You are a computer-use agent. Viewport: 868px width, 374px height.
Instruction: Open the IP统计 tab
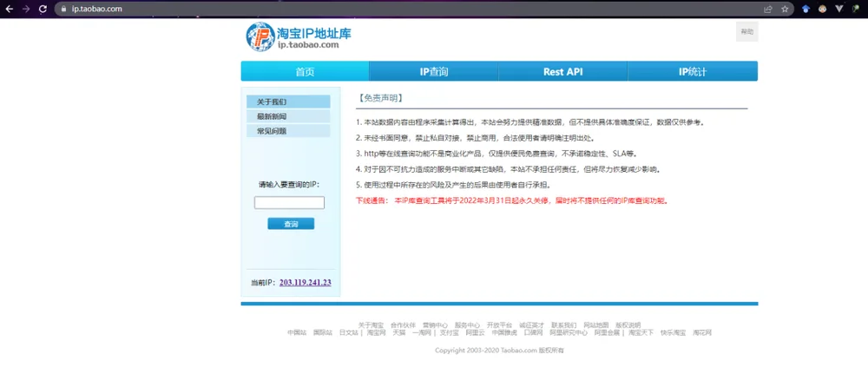click(x=693, y=71)
